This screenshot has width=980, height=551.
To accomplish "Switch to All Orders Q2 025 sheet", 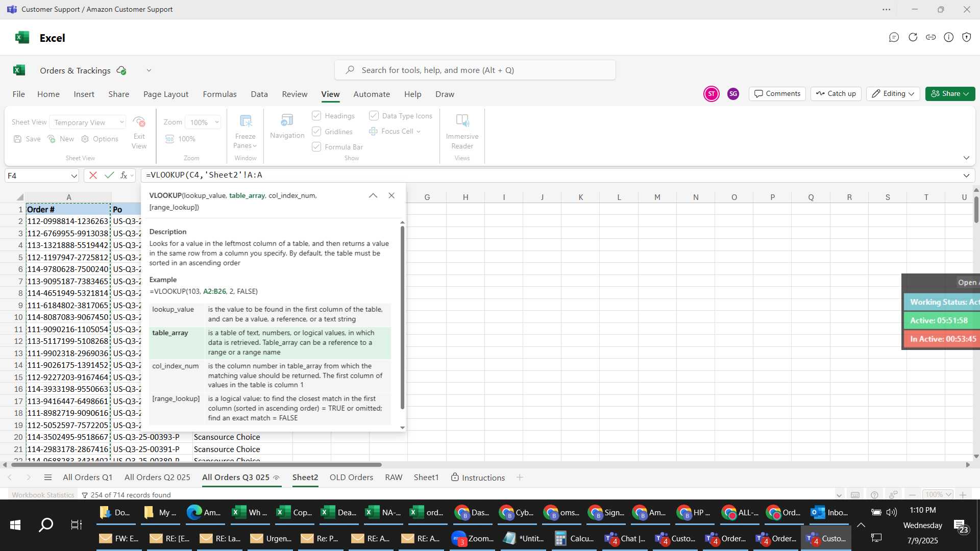I will pyautogui.click(x=157, y=478).
